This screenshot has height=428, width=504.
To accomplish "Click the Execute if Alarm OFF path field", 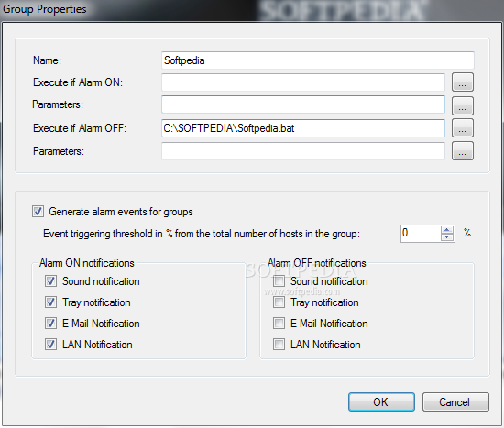I will 303,128.
